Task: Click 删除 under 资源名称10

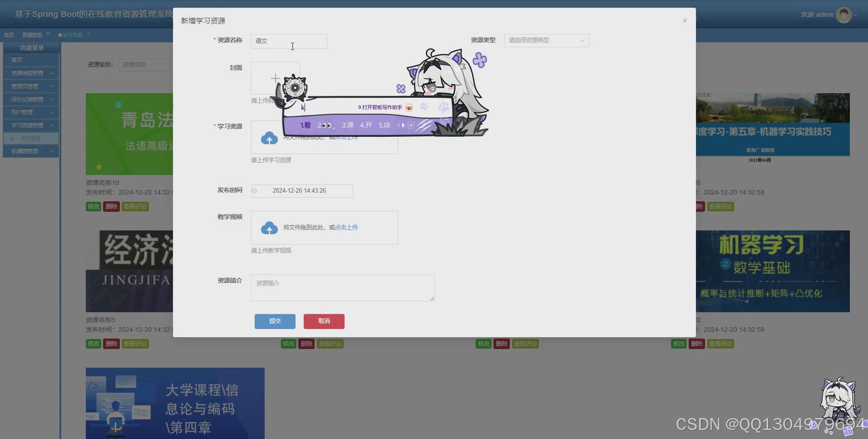Action: coord(111,206)
